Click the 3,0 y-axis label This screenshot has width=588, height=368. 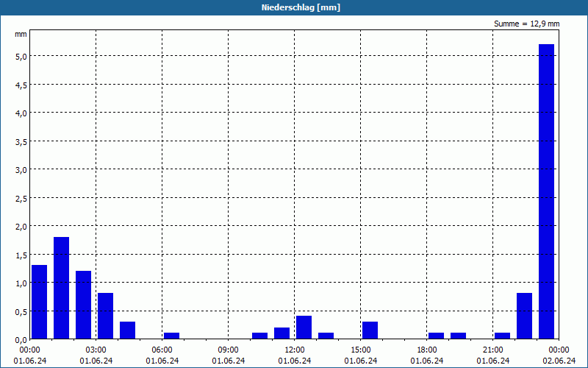(x=21, y=170)
